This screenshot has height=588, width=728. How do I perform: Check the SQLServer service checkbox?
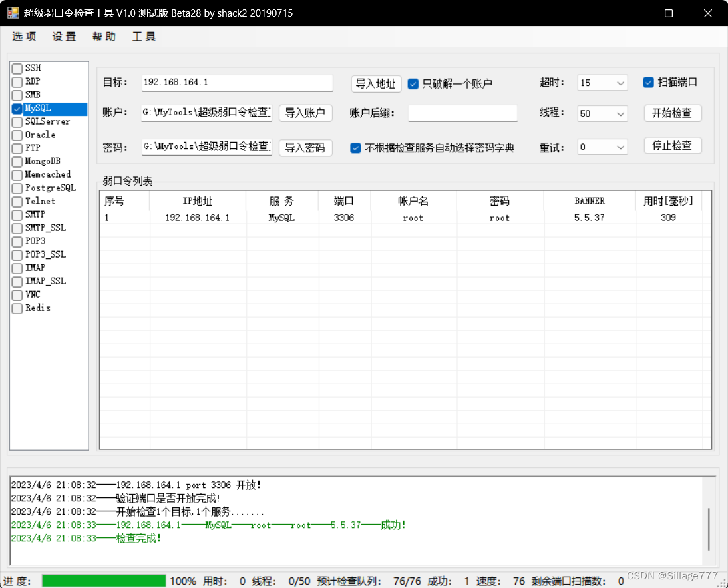17,122
